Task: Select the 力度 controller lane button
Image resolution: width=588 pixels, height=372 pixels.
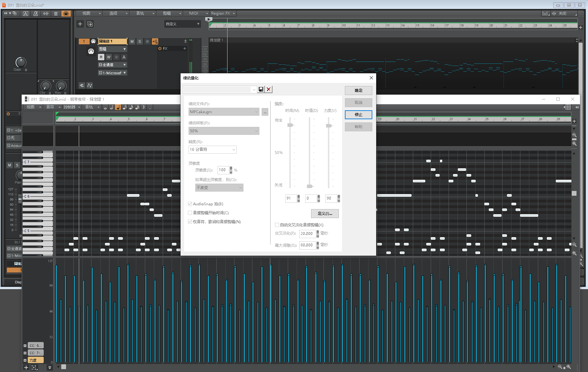Action: point(35,360)
